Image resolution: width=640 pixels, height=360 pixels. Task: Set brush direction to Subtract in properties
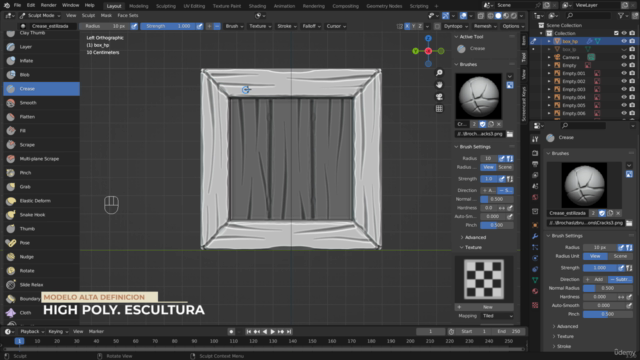[620, 280]
